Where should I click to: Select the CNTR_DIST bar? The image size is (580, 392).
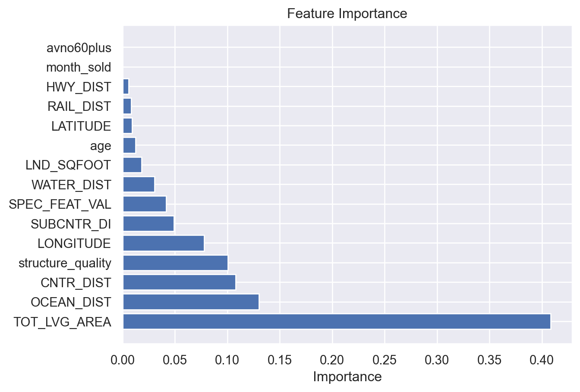179,282
